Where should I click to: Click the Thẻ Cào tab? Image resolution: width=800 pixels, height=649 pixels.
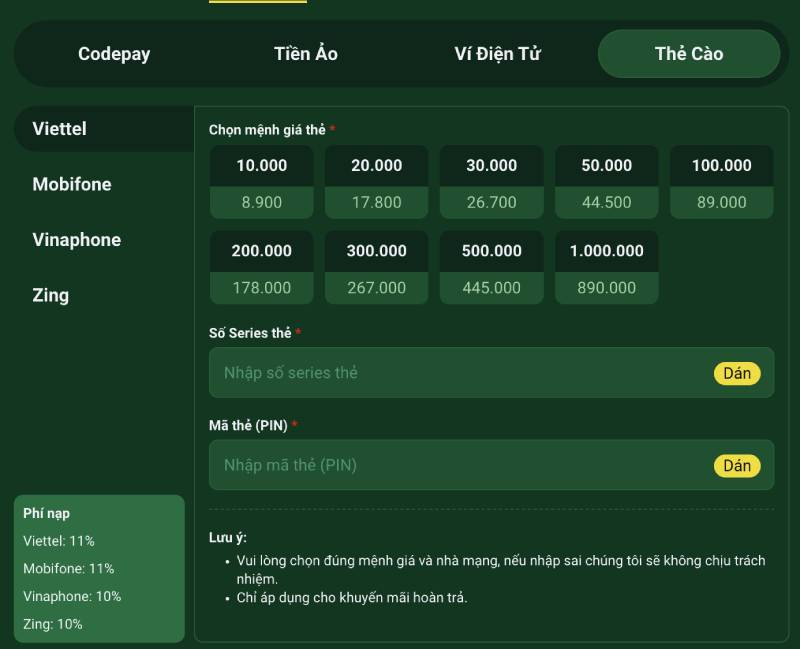tap(688, 54)
